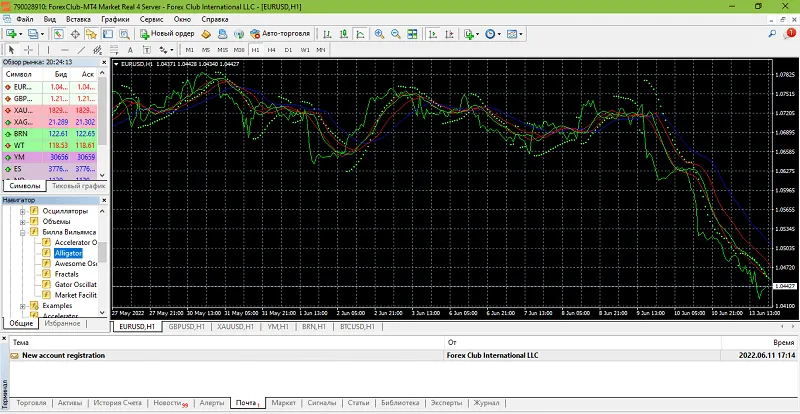Open the Графики menu
The height and width of the screenshot is (414, 800).
tap(115, 19)
